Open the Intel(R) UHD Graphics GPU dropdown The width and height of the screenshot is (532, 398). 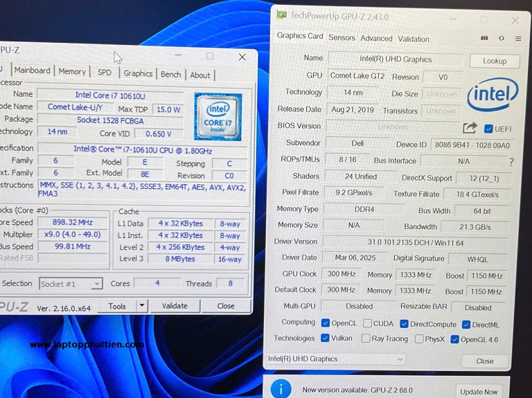point(336,359)
